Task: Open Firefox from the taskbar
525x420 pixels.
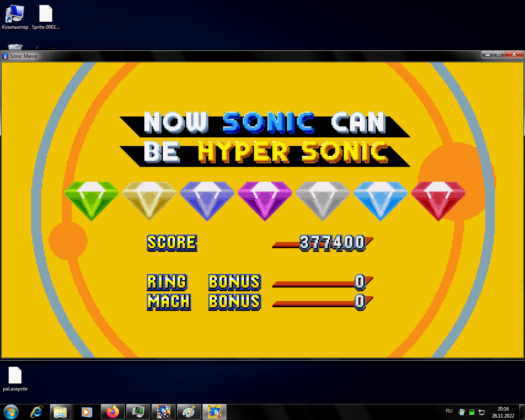Action: [x=112, y=411]
